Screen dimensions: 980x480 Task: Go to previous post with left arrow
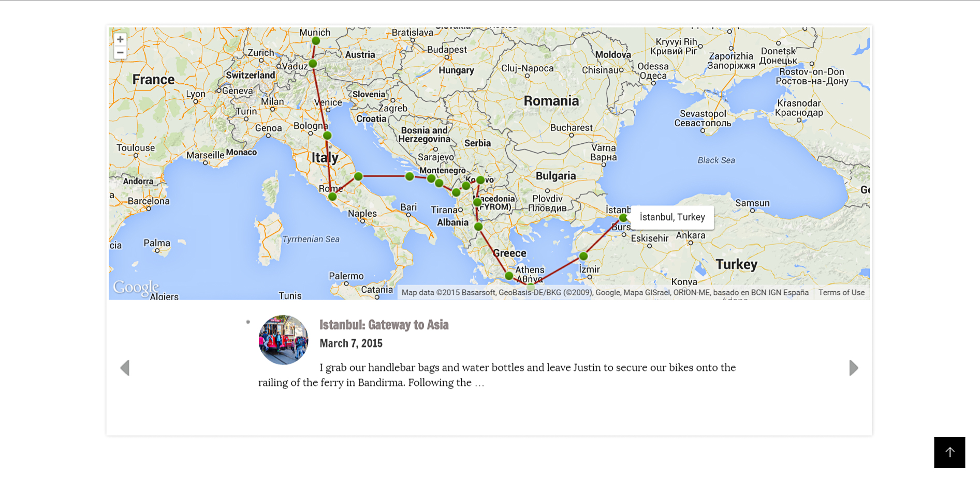tap(125, 368)
